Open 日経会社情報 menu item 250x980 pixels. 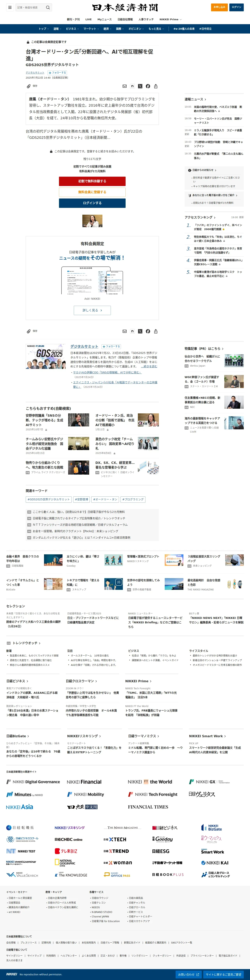(125, 19)
